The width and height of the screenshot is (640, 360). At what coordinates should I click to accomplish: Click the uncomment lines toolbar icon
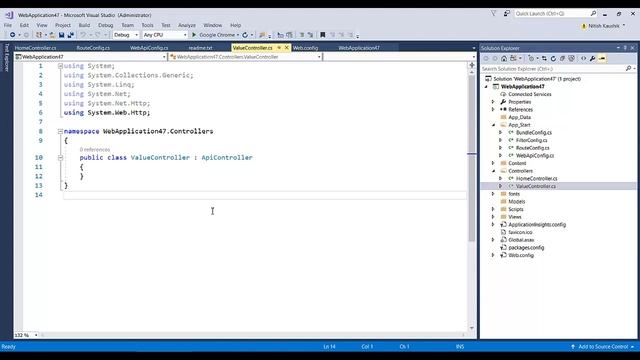click(x=311, y=35)
